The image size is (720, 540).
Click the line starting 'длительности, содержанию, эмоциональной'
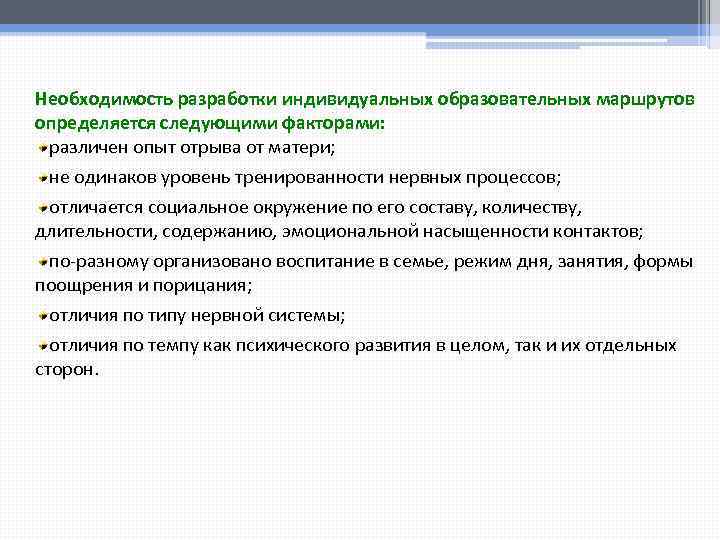(339, 231)
